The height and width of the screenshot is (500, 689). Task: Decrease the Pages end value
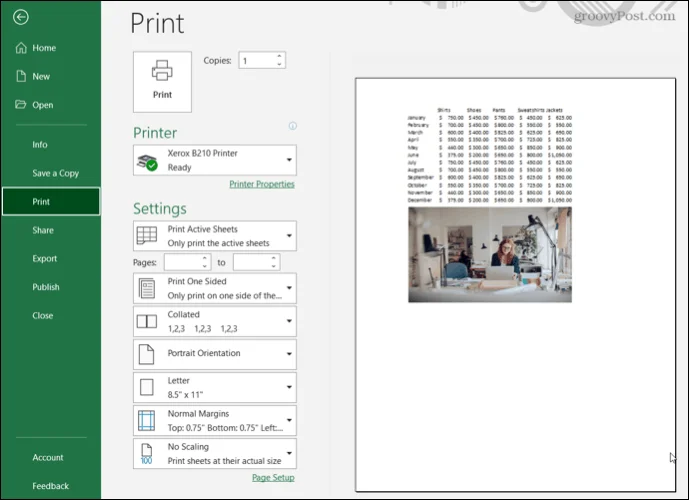pos(274,266)
